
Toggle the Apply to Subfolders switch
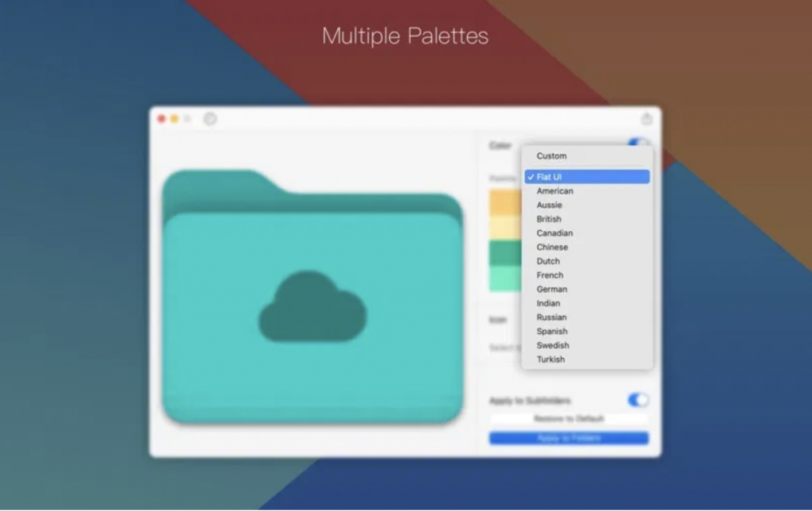[638, 400]
